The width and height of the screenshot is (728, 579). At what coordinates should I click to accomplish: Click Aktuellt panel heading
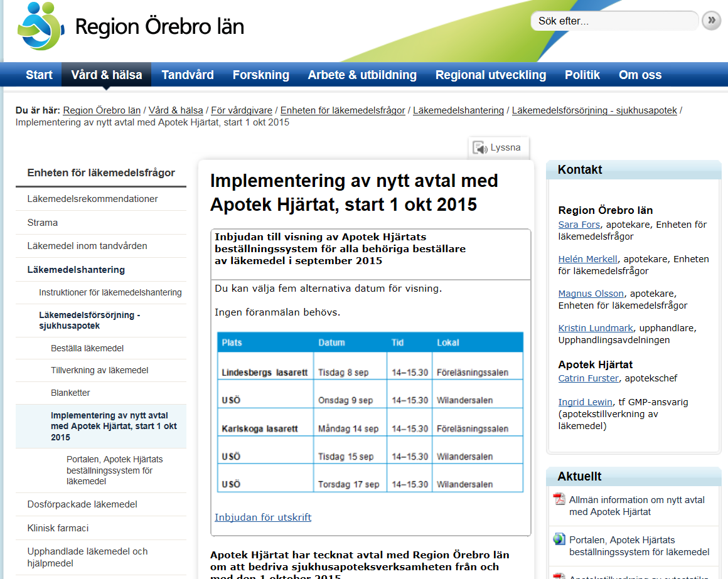pos(579,477)
